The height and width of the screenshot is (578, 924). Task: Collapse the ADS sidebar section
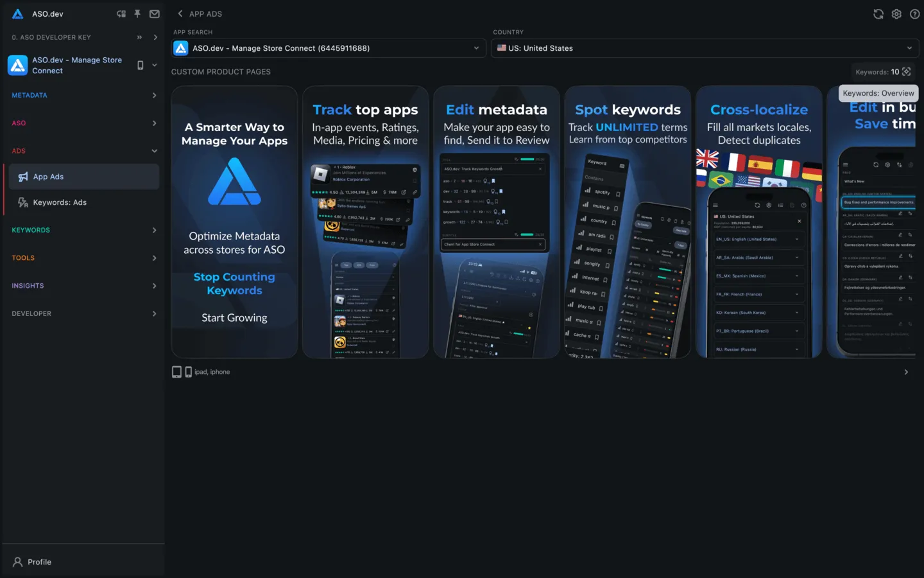[x=83, y=150]
